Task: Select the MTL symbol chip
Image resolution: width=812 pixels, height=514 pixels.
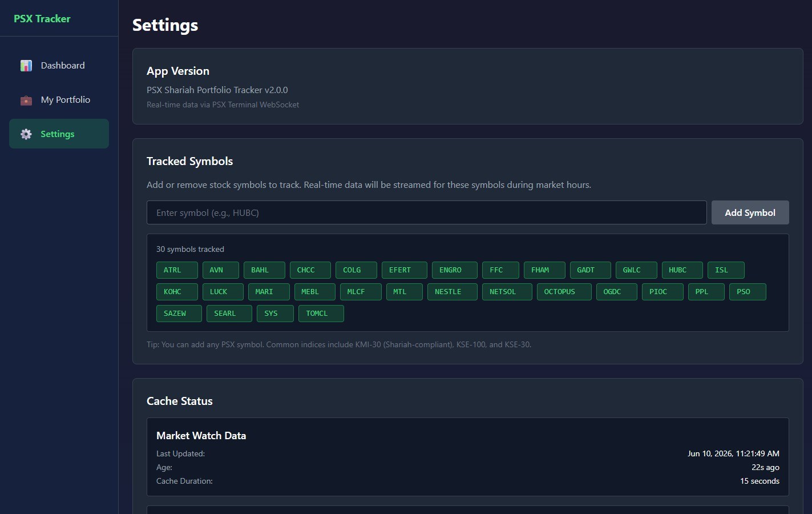Action: [x=405, y=292]
